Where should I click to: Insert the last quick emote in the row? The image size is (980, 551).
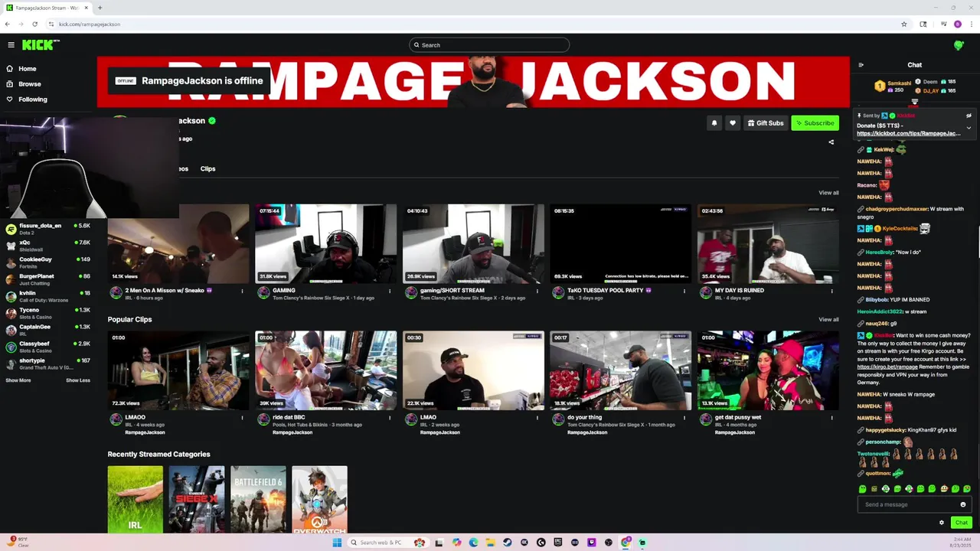coord(967,489)
